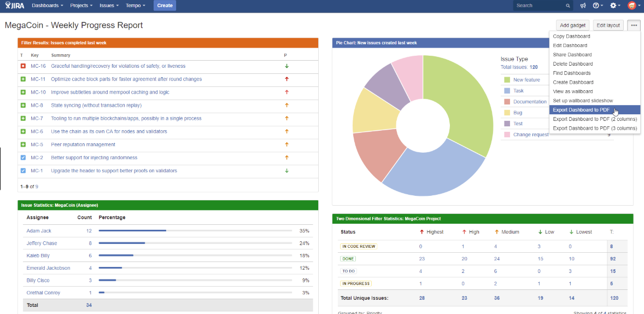Select Copy Dashboard from the menu
This screenshot has width=644, height=314.
coord(595,36)
